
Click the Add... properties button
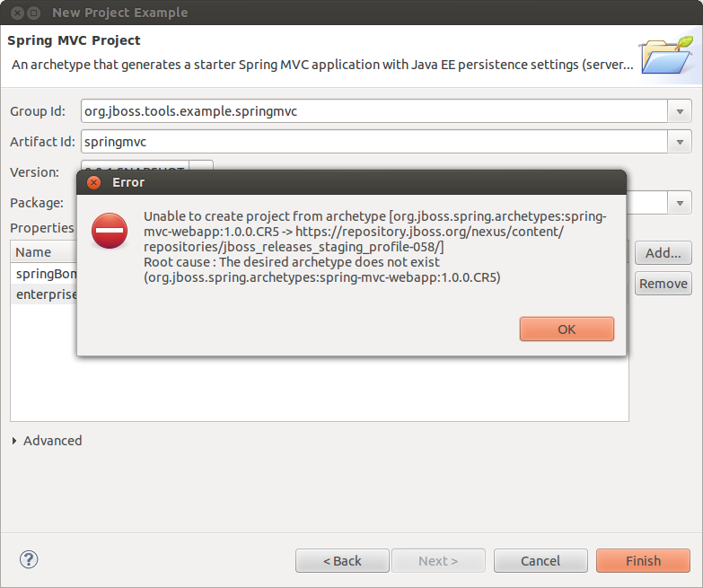663,253
